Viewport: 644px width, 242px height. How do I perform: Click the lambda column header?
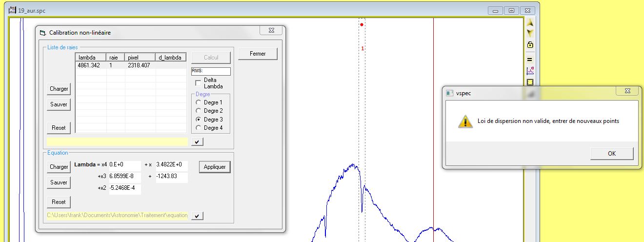92,58
